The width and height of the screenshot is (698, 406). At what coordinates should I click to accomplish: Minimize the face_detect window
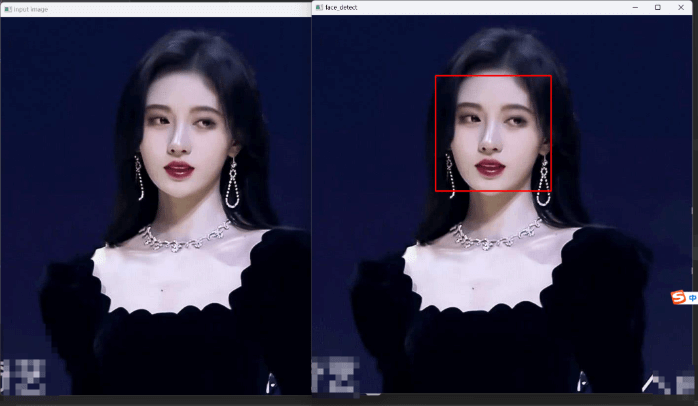coord(635,7)
